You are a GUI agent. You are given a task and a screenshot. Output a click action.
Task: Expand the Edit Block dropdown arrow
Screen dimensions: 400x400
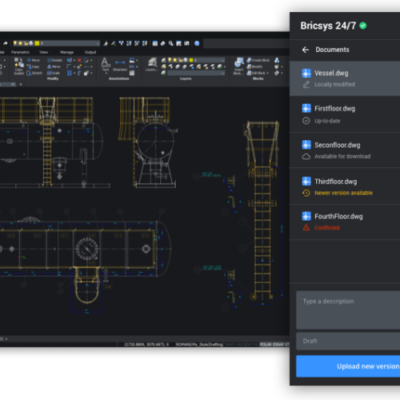click(268, 73)
